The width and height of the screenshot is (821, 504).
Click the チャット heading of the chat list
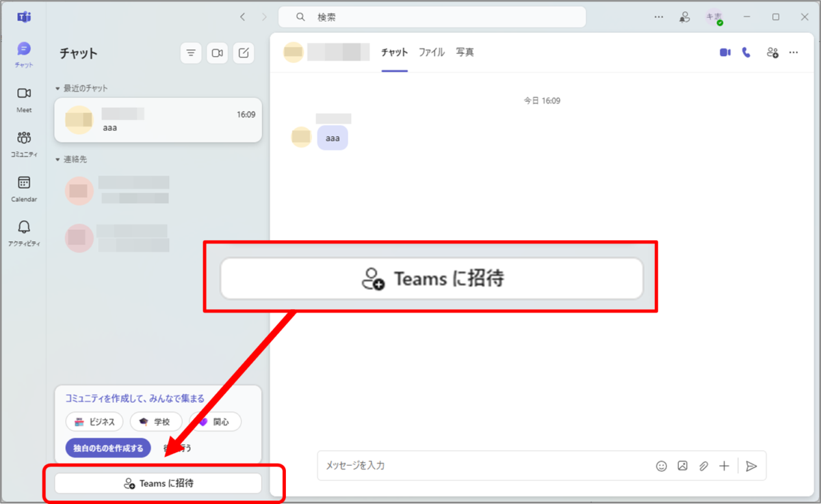coord(79,53)
